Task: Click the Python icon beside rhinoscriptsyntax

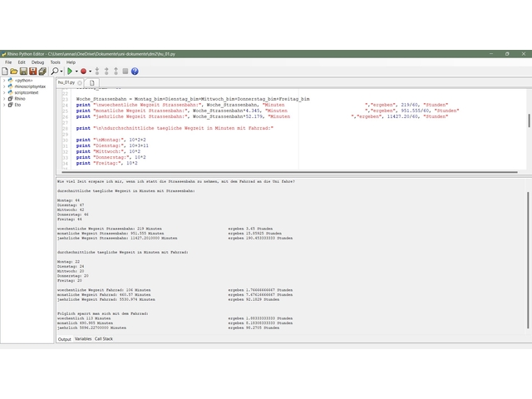Action: pyautogui.click(x=10, y=86)
